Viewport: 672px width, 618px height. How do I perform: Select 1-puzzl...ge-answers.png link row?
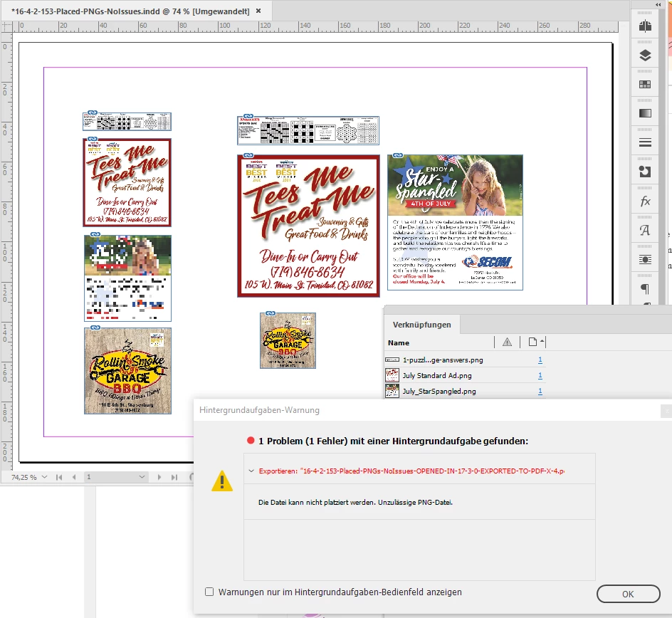465,360
